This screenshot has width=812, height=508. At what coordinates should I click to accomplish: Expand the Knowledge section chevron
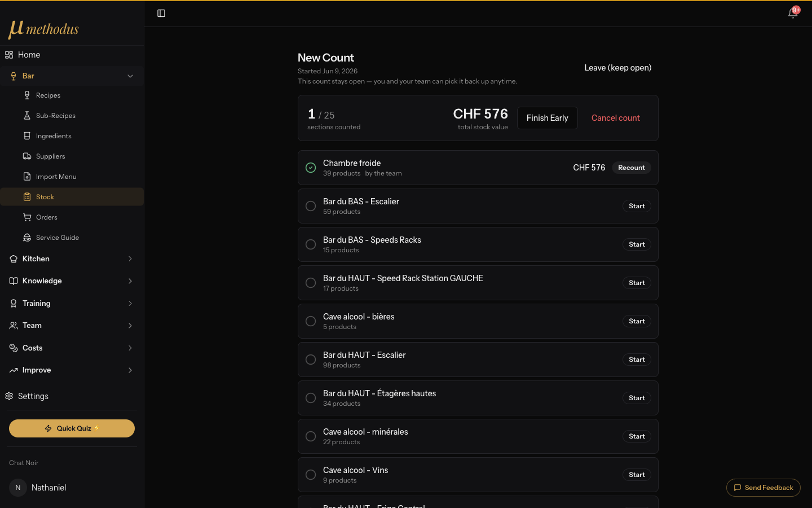pos(130,281)
